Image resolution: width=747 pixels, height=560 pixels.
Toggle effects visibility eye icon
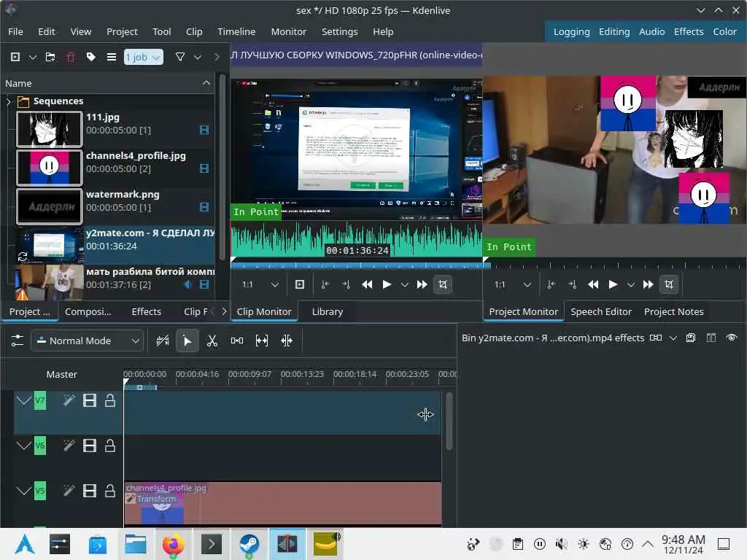732,338
